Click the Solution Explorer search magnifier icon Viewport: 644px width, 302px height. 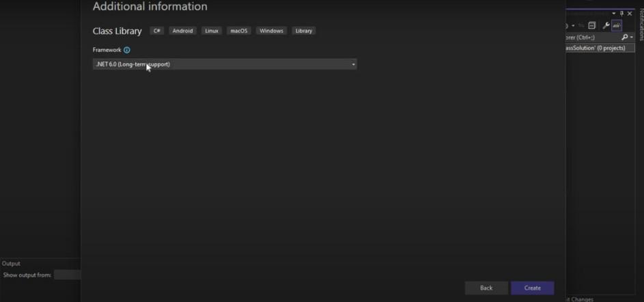pyautogui.click(x=625, y=38)
